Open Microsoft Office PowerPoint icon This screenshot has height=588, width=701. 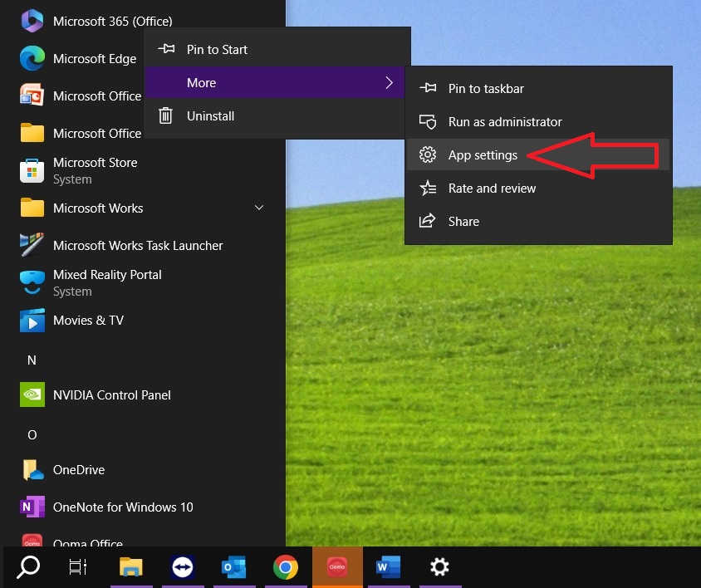click(x=32, y=96)
